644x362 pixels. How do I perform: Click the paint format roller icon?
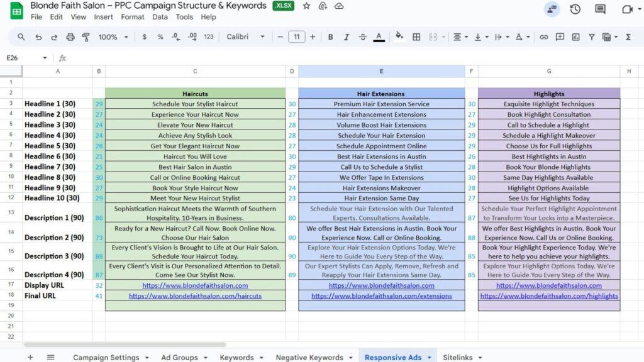86,37
